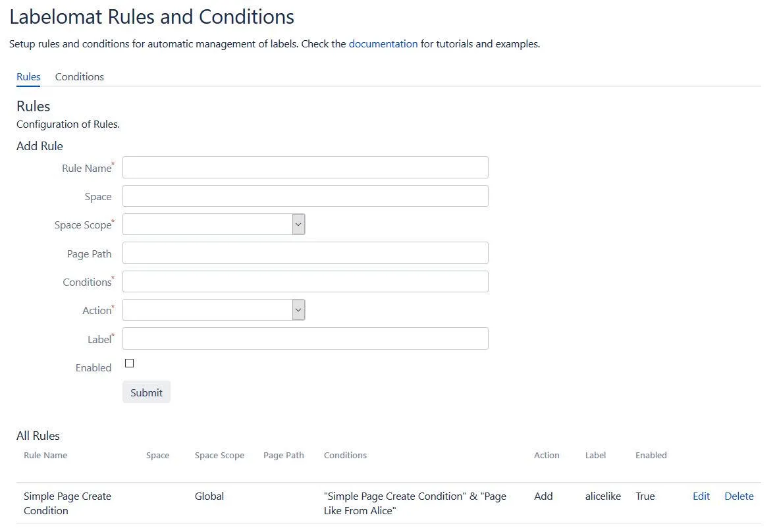The height and width of the screenshot is (532, 777).
Task: Click the Rule Name column header
Action: pos(45,455)
